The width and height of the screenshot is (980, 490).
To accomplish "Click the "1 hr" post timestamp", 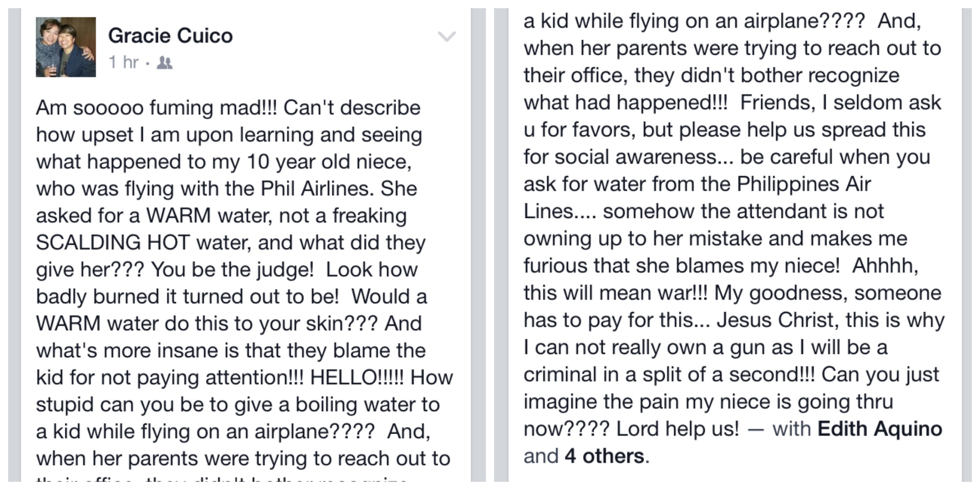I will pyautogui.click(x=124, y=62).
